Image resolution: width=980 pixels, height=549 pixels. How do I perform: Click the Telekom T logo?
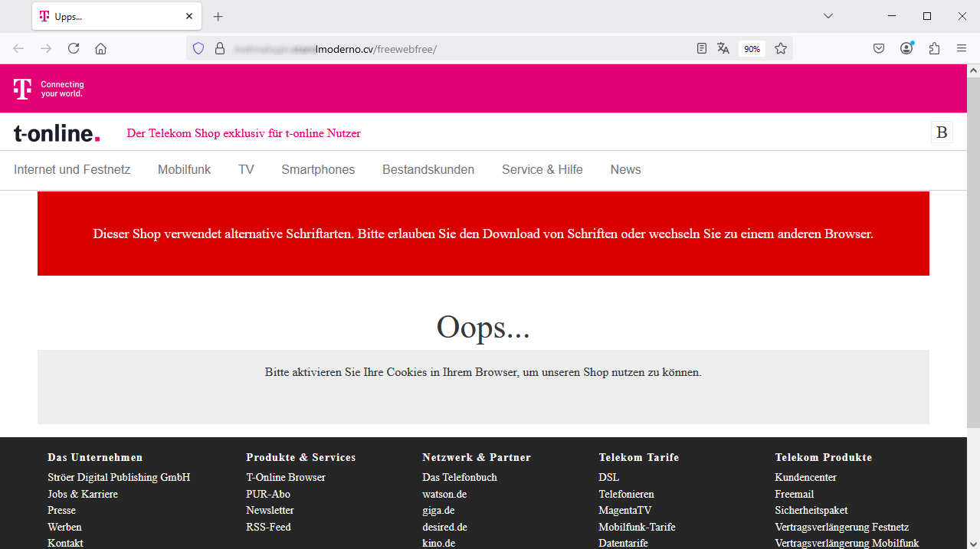pos(22,89)
